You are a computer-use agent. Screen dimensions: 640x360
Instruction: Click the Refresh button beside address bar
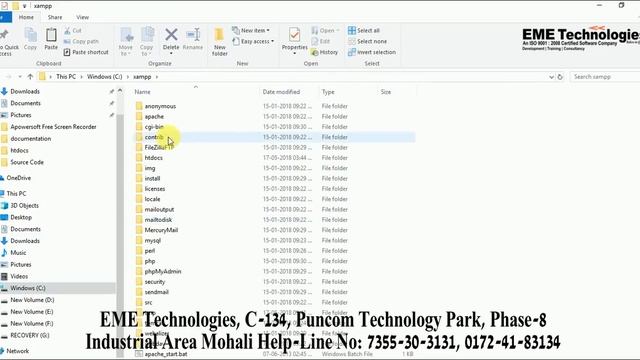(560, 77)
